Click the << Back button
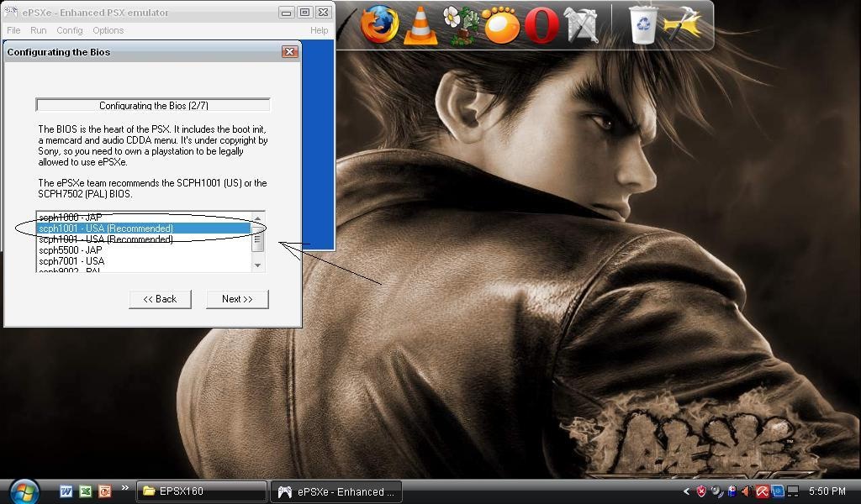 (x=160, y=299)
